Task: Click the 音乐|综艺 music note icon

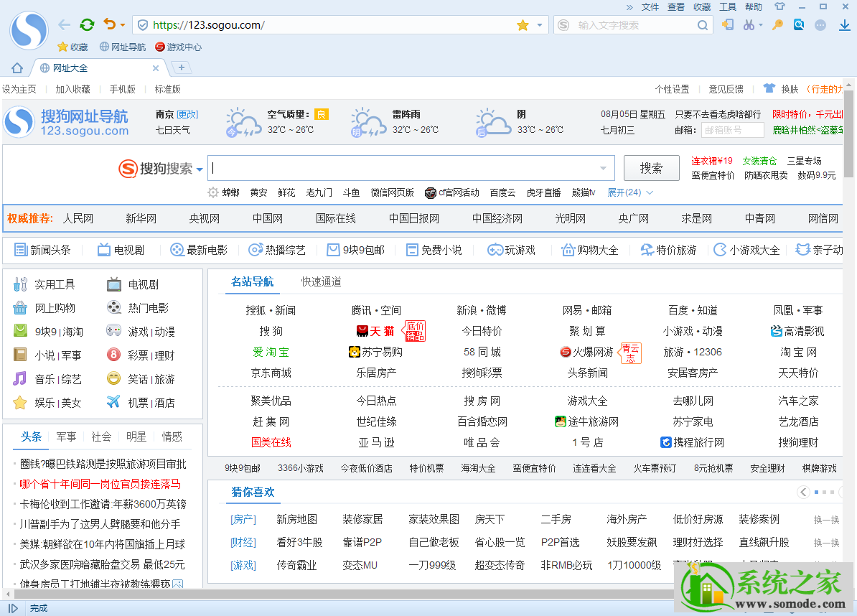Action: point(20,379)
